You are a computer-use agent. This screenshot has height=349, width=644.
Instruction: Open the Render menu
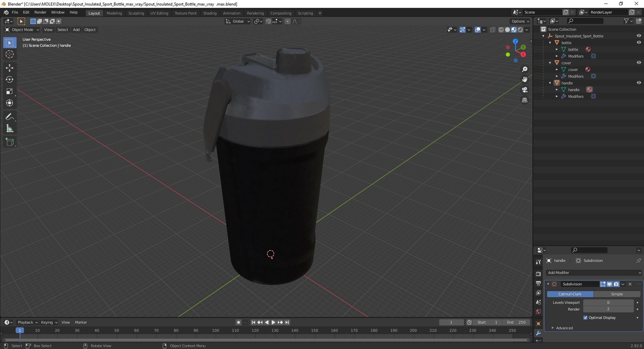coord(40,12)
